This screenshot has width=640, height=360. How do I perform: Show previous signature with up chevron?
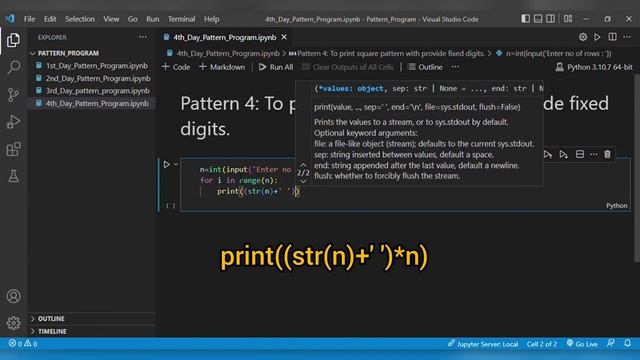303,164
